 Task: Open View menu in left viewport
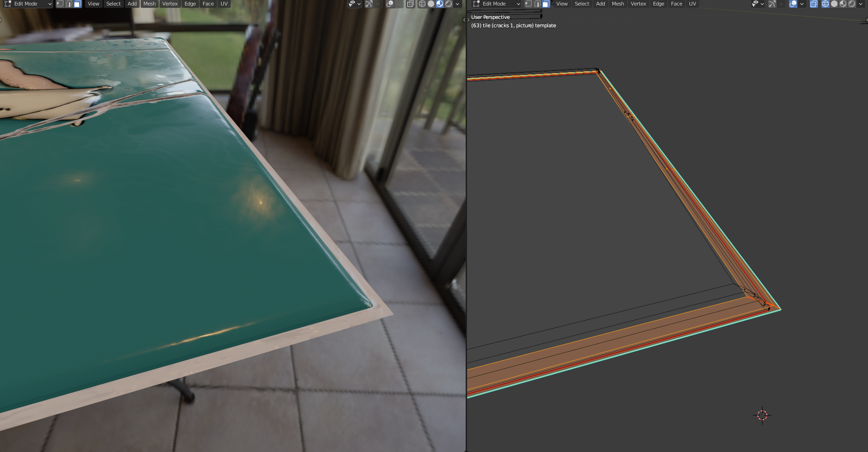[x=93, y=4]
